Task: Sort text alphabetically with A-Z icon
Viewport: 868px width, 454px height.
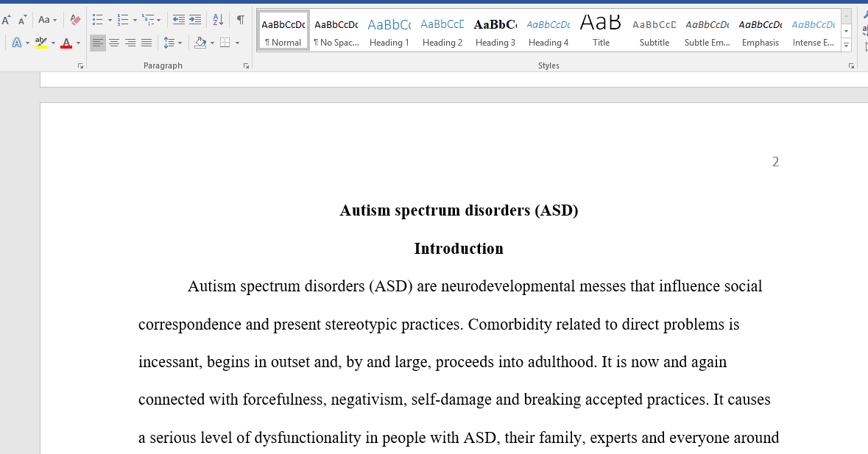Action: (218, 20)
